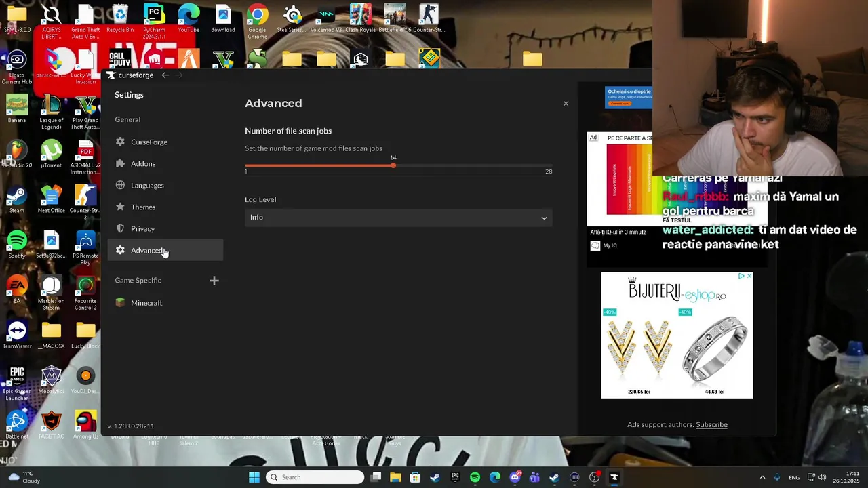Open Epic Games from the taskbar

click(x=455, y=477)
